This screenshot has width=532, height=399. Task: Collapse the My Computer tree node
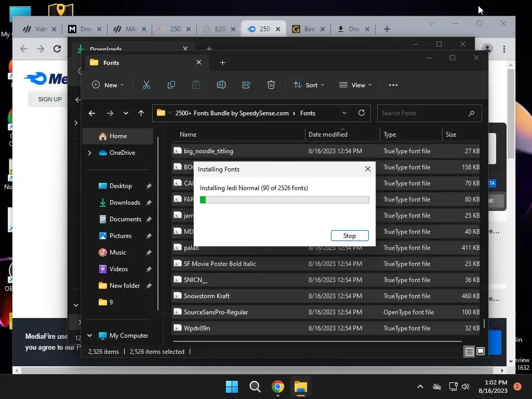89,336
